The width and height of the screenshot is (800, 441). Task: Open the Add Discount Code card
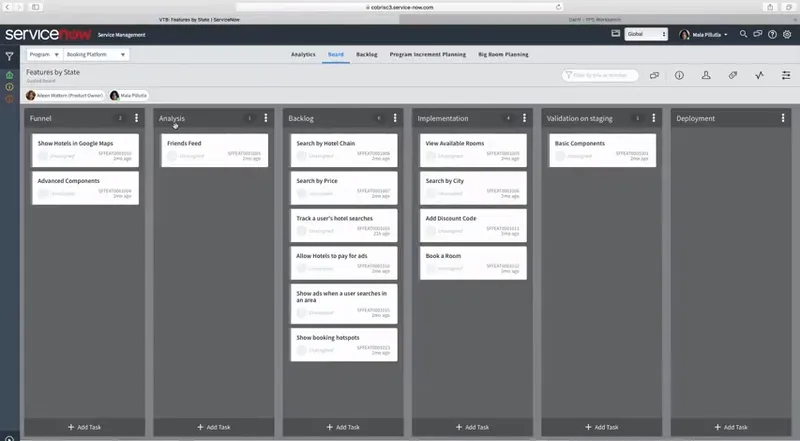(x=473, y=225)
